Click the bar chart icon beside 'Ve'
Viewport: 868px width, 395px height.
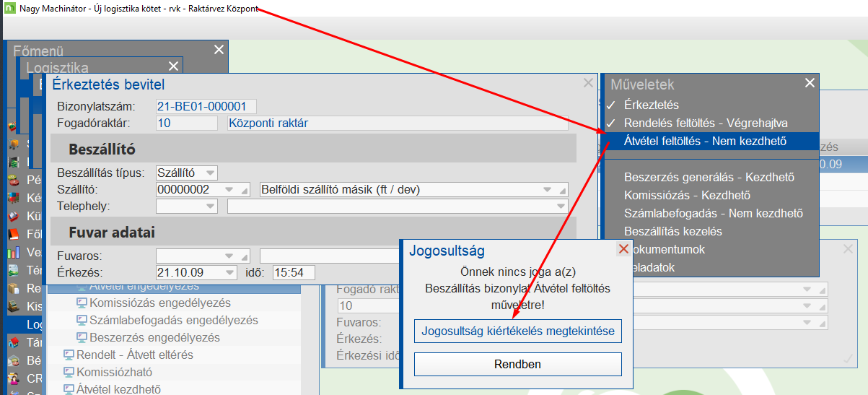pyautogui.click(x=13, y=253)
